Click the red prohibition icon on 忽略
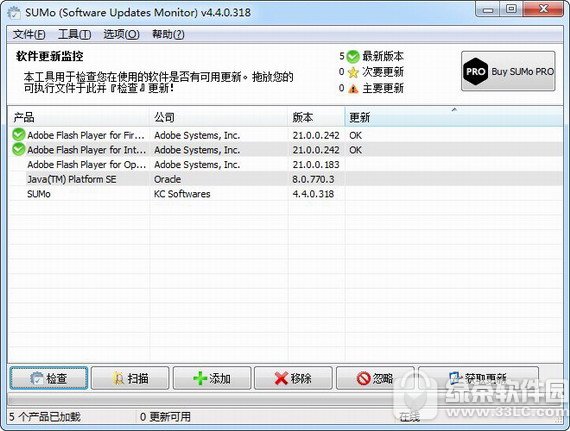This screenshot has width=570, height=431. 363,378
